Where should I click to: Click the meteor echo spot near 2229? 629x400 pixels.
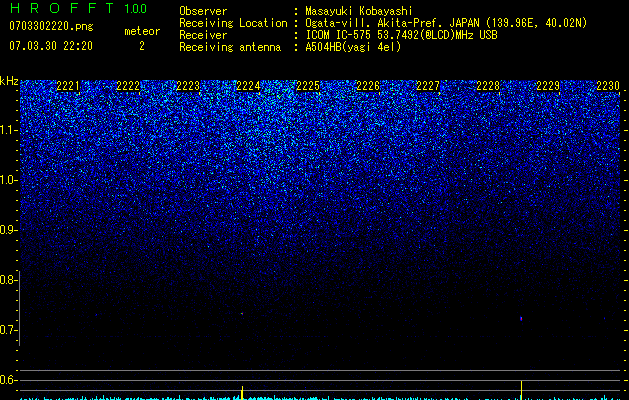[521, 319]
